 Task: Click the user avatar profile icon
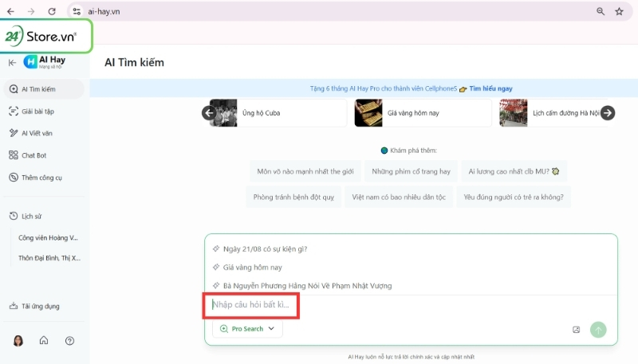point(18,341)
